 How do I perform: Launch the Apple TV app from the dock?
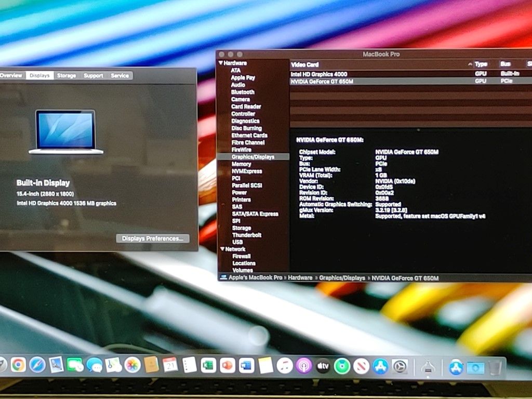(x=323, y=366)
